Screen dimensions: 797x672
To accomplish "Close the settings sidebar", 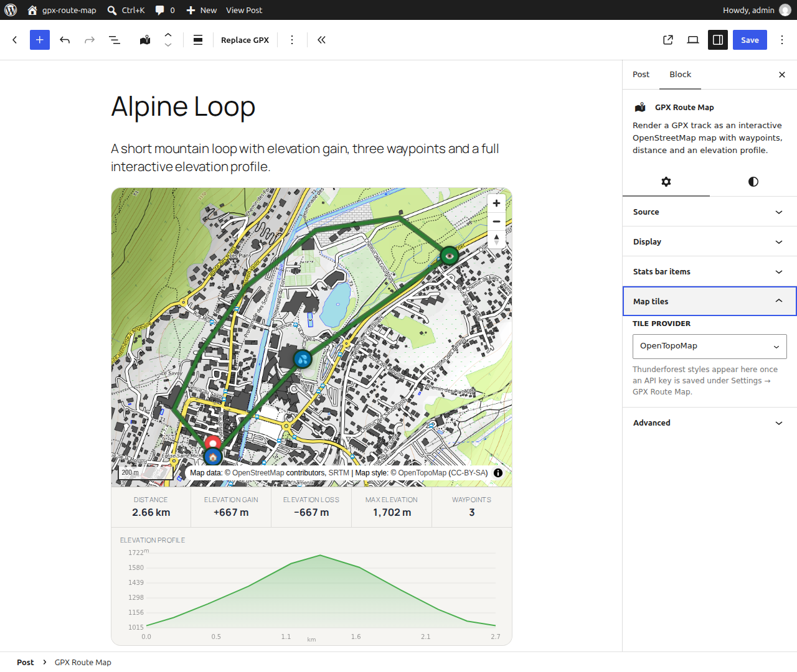I will point(782,75).
